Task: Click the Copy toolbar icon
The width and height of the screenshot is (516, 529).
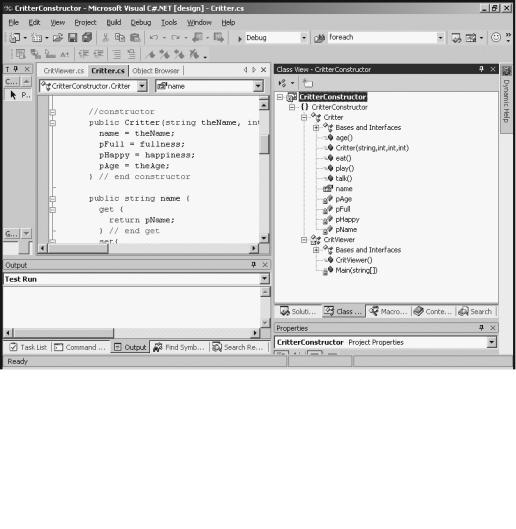Action: [x=120, y=37]
